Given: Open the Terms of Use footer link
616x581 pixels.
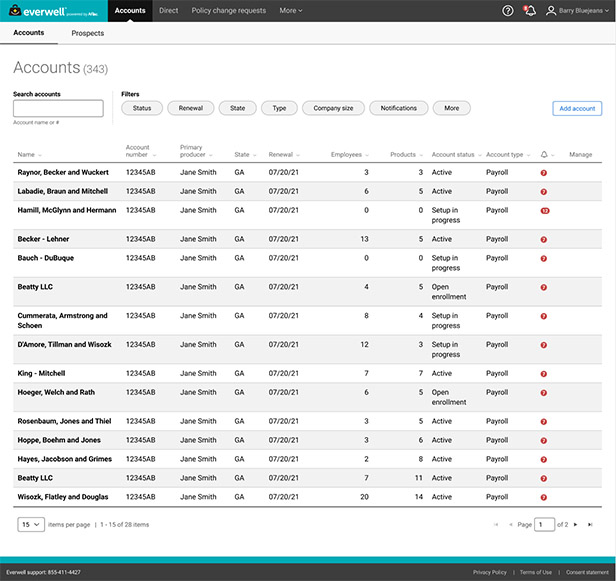Looking at the screenshot, I should 535,572.
